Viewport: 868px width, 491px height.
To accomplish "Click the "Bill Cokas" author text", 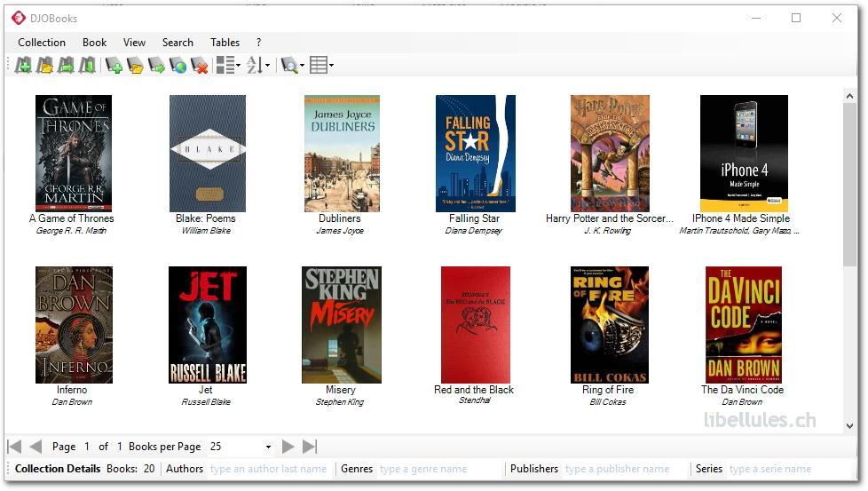I will [608, 402].
